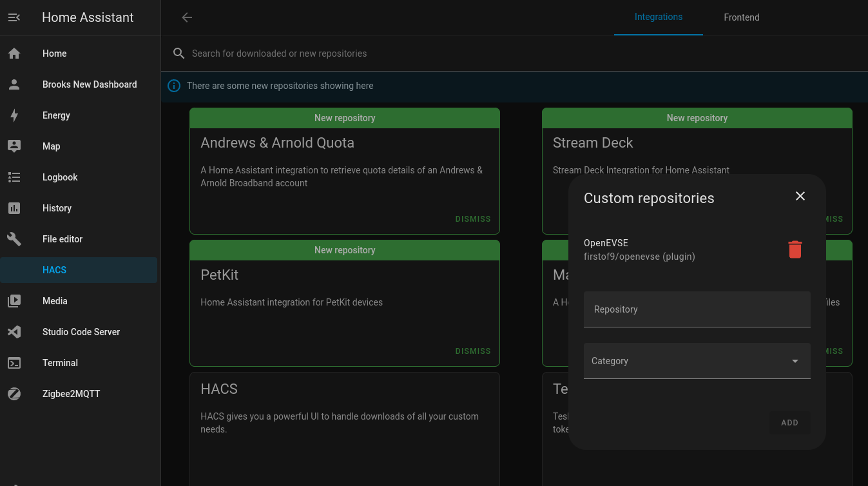Click 'firstof9/openevse (plugin)' text
The height and width of the screenshot is (486, 868).
coord(639,257)
